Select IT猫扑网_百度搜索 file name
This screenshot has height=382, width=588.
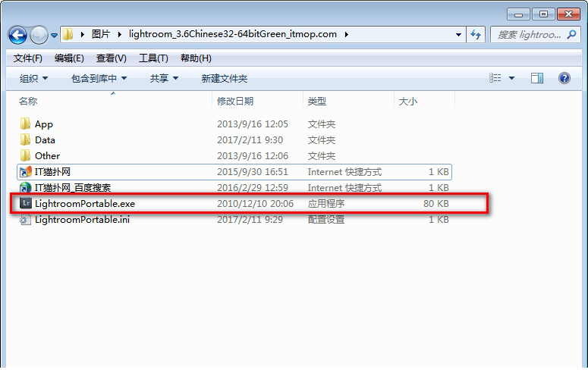click(73, 187)
